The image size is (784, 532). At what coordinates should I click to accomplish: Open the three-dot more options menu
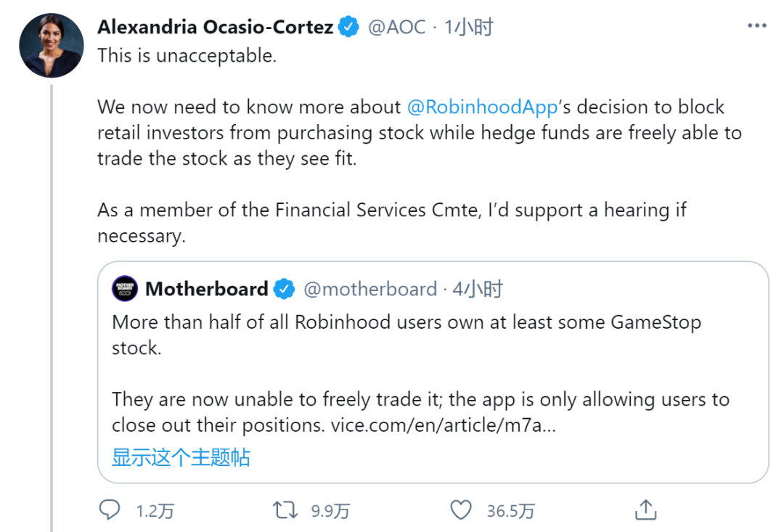(756, 27)
